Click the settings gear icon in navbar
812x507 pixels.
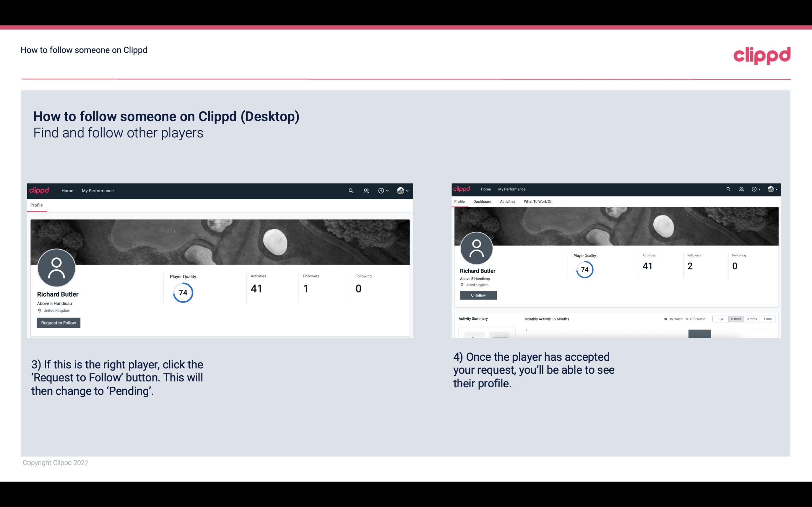[x=382, y=190]
